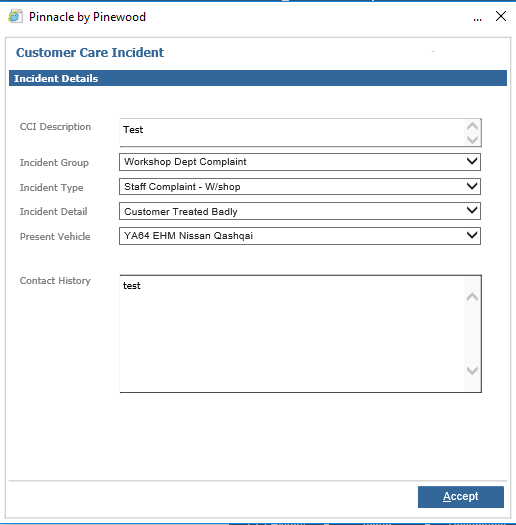Open the ellipsis menu in title bar
Image resolution: width=516 pixels, height=525 pixels.
(477, 18)
